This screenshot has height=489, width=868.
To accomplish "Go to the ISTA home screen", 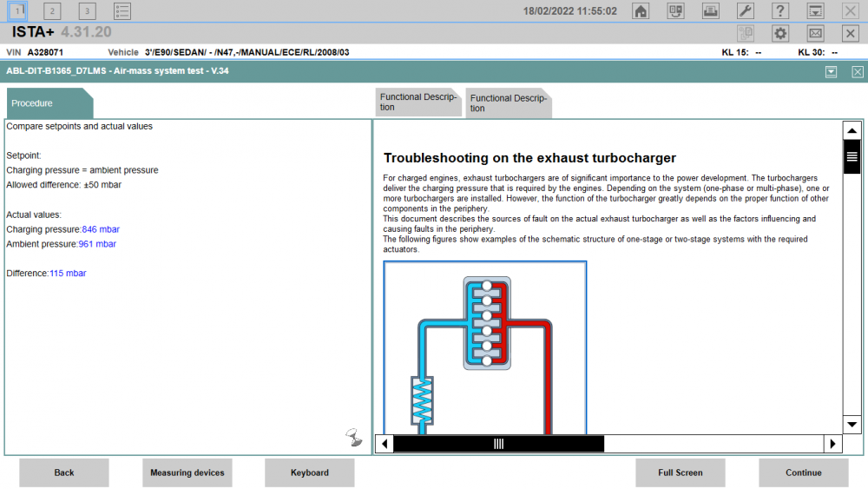I will [641, 10].
